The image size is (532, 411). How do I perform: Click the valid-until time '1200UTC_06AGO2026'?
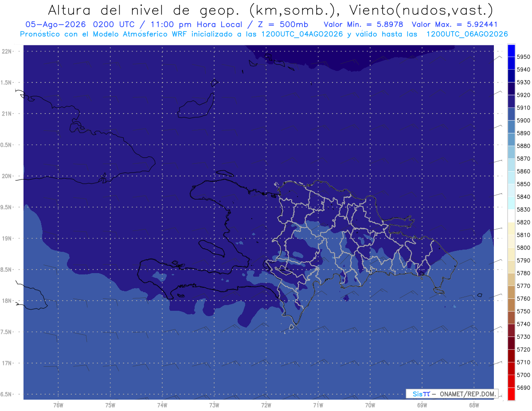click(x=467, y=34)
